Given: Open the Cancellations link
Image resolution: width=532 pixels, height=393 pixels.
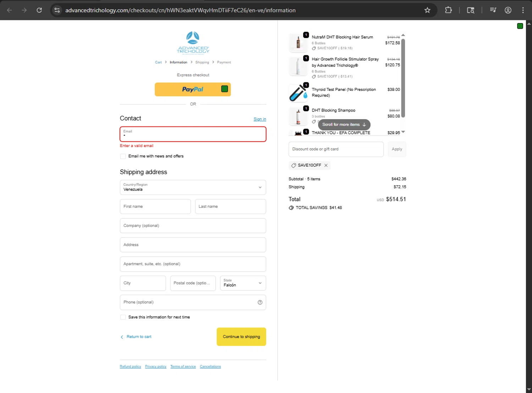Looking at the screenshot, I should [210, 366].
